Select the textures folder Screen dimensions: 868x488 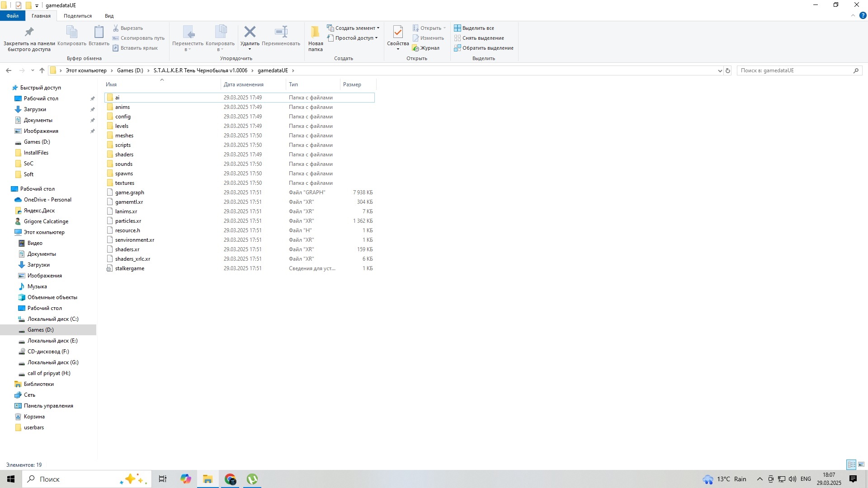pyautogui.click(x=124, y=183)
